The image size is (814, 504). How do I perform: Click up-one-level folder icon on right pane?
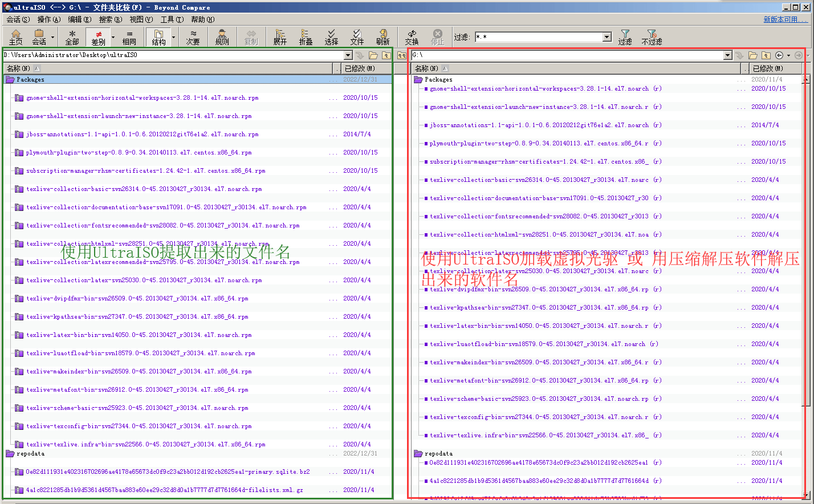pos(766,55)
